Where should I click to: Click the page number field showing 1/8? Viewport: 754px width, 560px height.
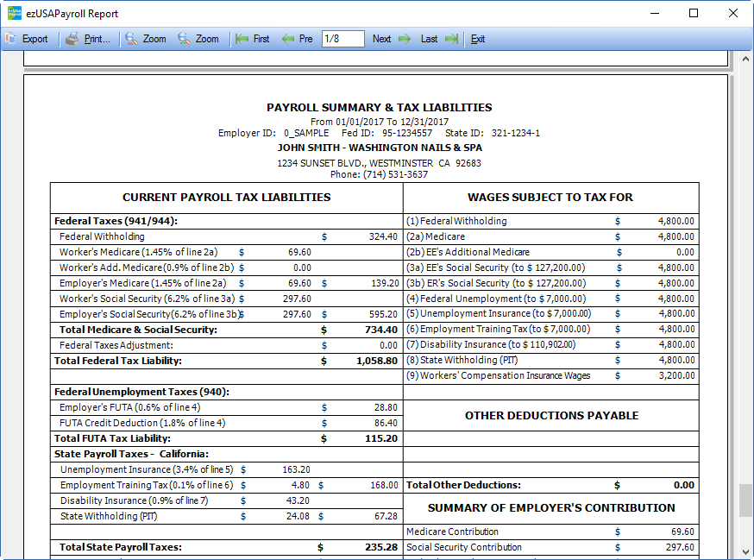pyautogui.click(x=342, y=39)
